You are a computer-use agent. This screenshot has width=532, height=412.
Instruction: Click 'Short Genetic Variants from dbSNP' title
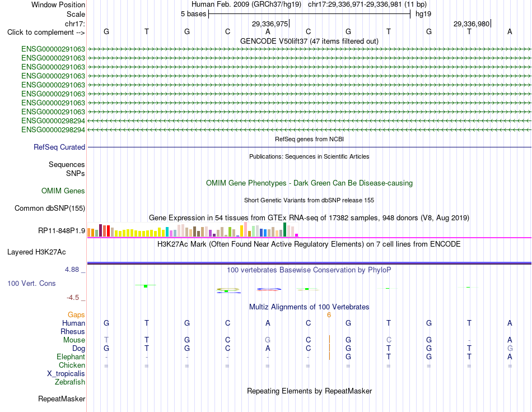tap(309, 201)
